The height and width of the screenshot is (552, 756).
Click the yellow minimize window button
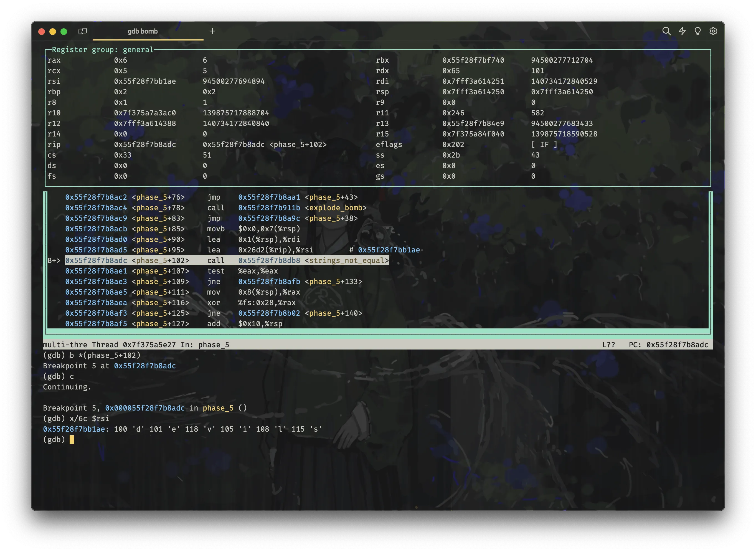pyautogui.click(x=53, y=31)
